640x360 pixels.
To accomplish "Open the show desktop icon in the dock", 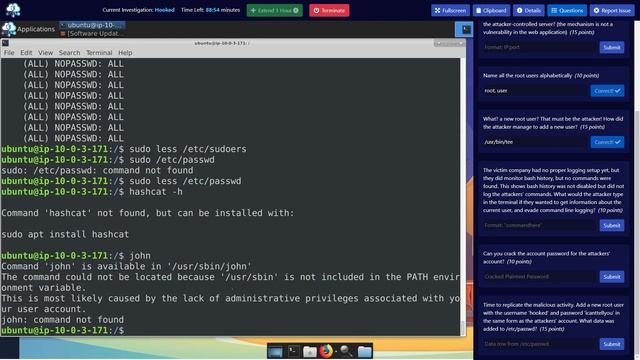I will [275, 351].
